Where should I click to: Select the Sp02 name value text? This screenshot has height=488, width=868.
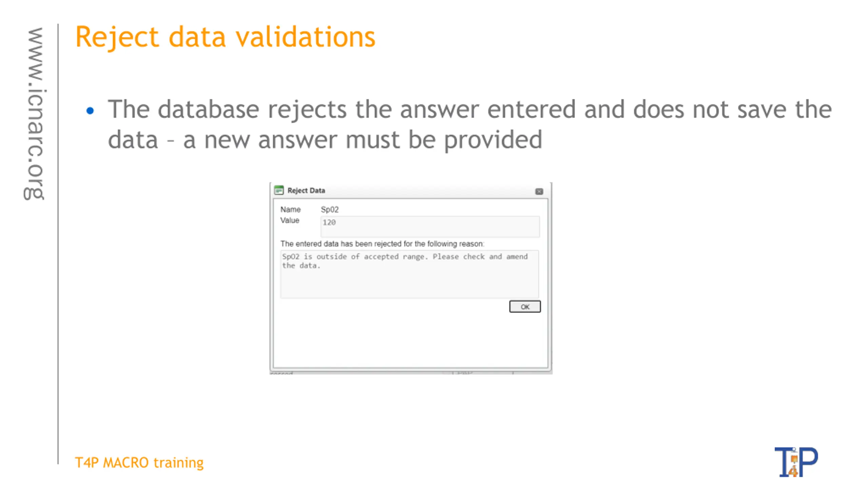click(x=330, y=209)
